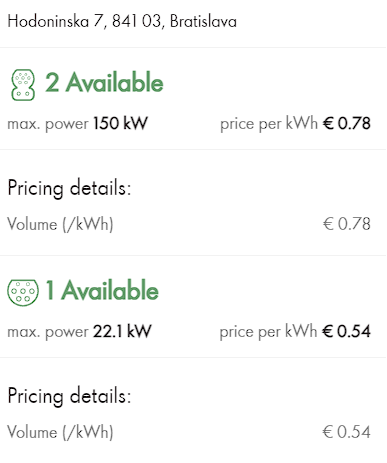
Task: Click the grey € 0.78 volume price
Action: coord(347,224)
